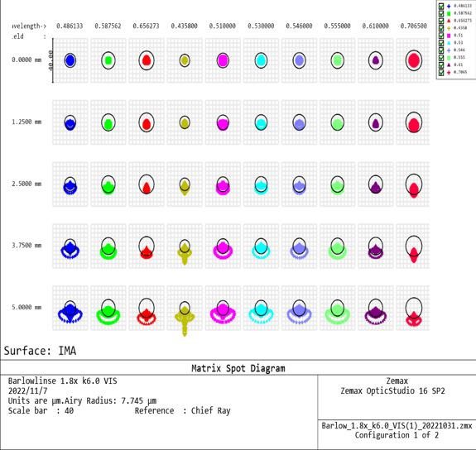Click the crimson cross marker for 0.7065 in legend
Image resolution: width=476 pixels, height=450 pixels.
coord(449,72)
